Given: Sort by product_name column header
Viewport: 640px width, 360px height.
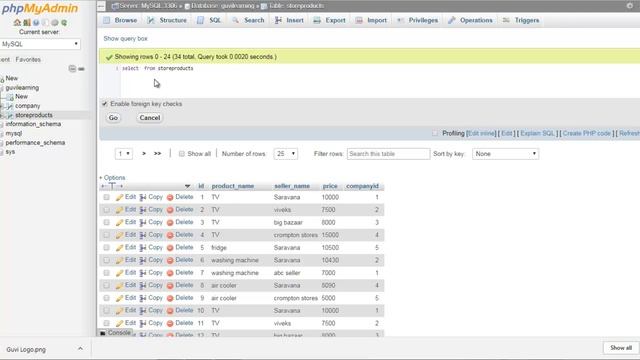Looking at the screenshot, I should (233, 186).
